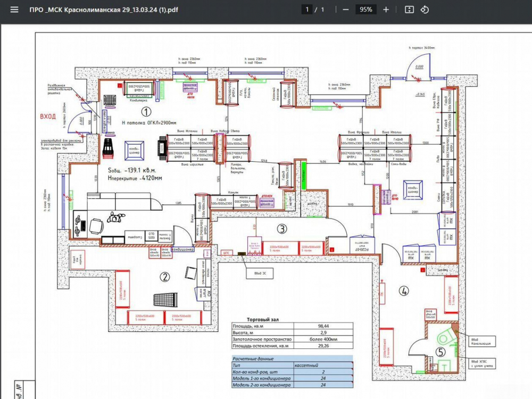The image size is (532, 399).
Task: Click the 'Площадь, кв.м' table cell
Action: [x=263, y=326]
